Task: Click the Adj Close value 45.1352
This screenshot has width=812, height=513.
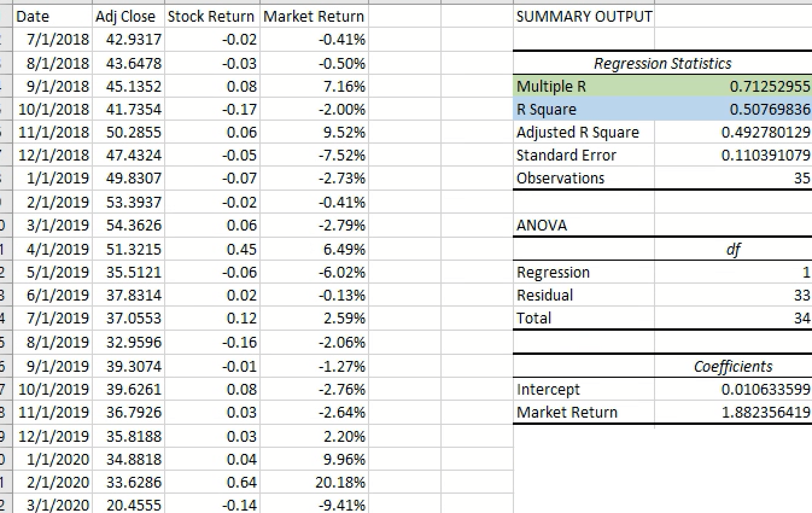Action: 128,86
